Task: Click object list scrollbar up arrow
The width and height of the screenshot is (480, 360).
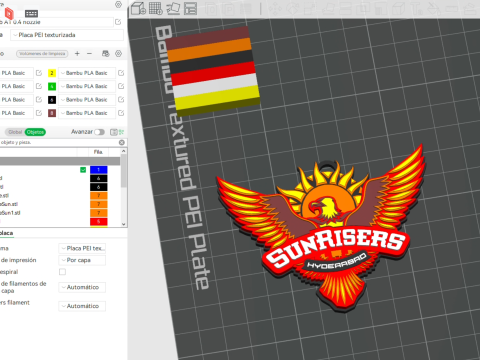Action: coord(124,152)
